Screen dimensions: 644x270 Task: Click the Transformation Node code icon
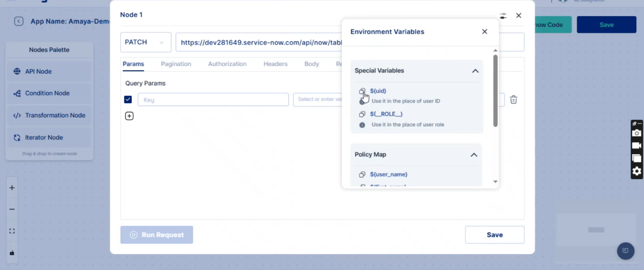[x=17, y=115]
